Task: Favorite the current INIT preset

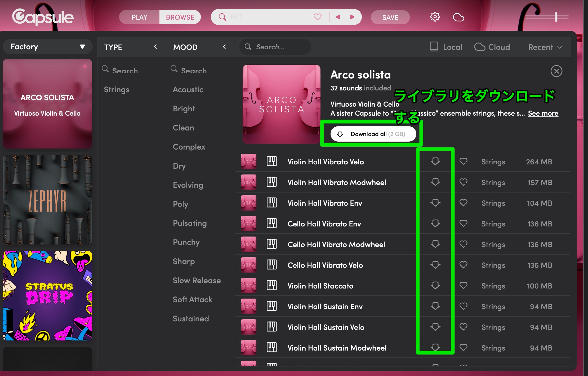Action: coord(317,17)
